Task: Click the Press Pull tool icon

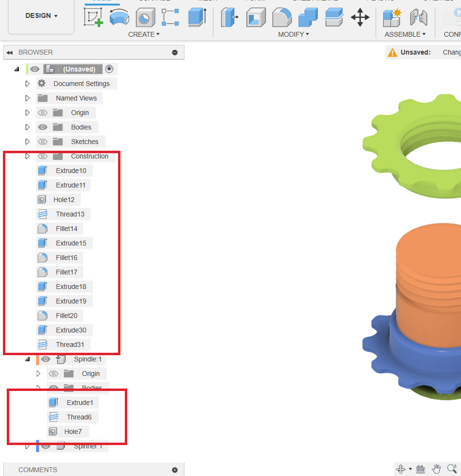Action: (x=230, y=17)
